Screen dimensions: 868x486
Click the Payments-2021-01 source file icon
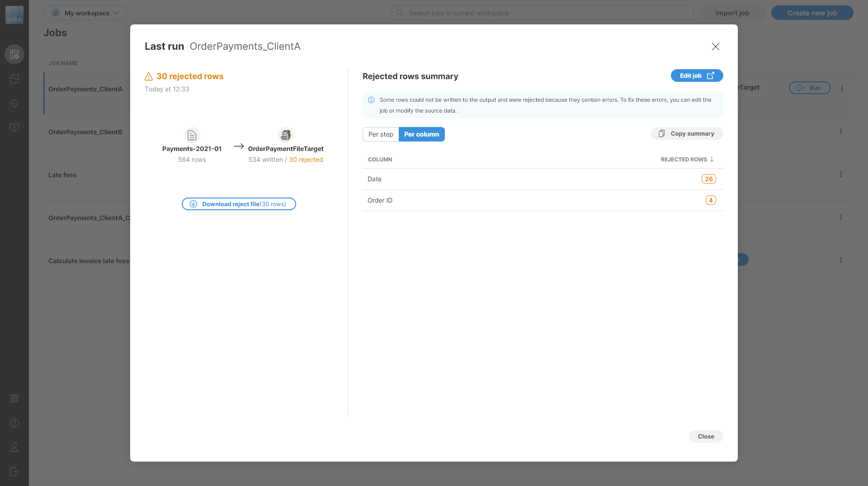coord(192,135)
